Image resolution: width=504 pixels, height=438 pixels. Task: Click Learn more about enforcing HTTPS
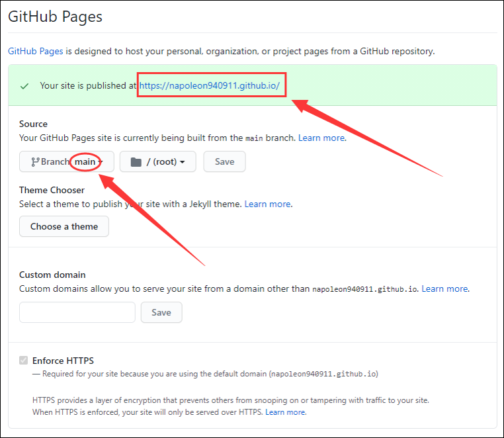point(286,412)
